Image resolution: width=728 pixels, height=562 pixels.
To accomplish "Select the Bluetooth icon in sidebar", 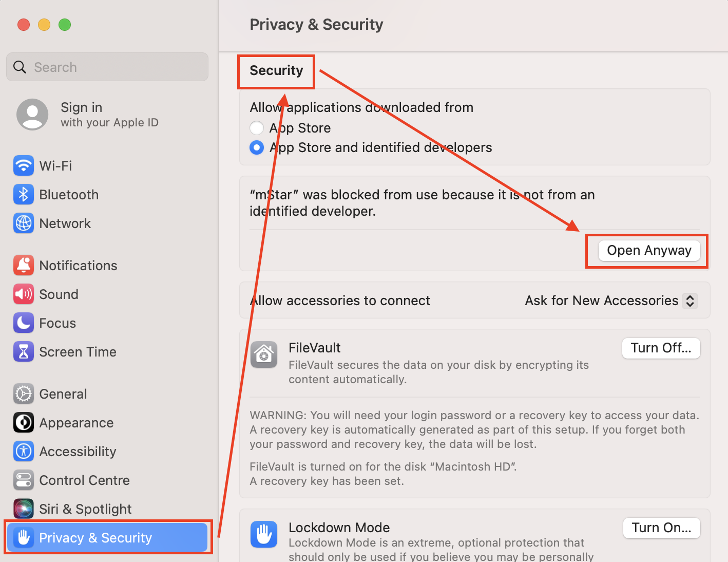I will point(24,194).
